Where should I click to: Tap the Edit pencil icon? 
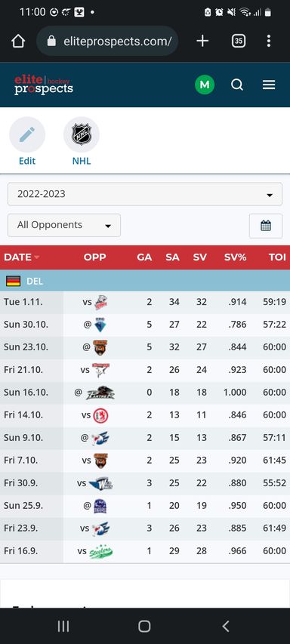point(27,134)
